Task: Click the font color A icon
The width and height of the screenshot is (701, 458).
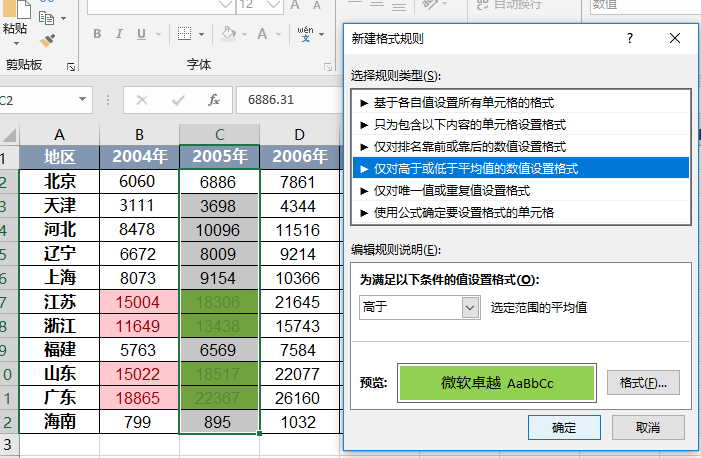Action: [x=262, y=34]
